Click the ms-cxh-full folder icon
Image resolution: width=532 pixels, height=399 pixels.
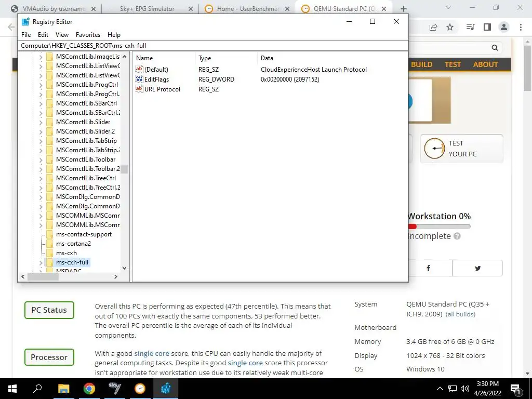coord(49,262)
